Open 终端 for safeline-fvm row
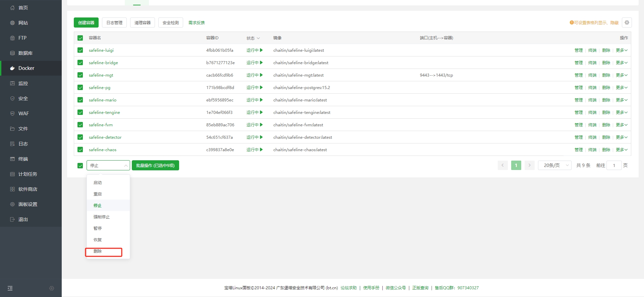The height and width of the screenshot is (297, 644). pyautogui.click(x=592, y=125)
